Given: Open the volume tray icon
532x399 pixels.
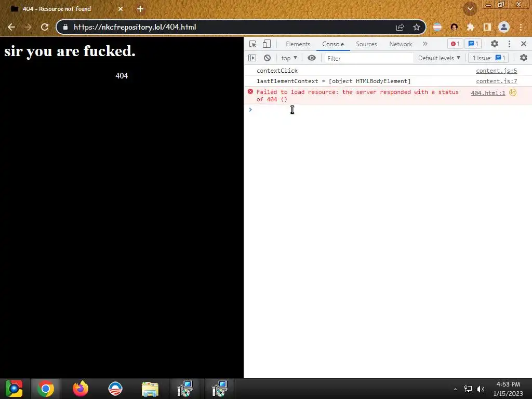Looking at the screenshot, I should (x=481, y=389).
